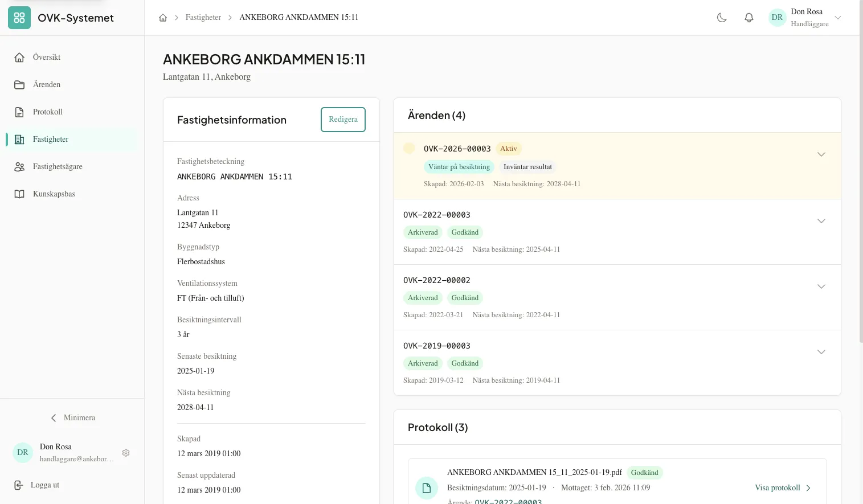
Task: Click the DR avatar in top bar
Action: 777,18
